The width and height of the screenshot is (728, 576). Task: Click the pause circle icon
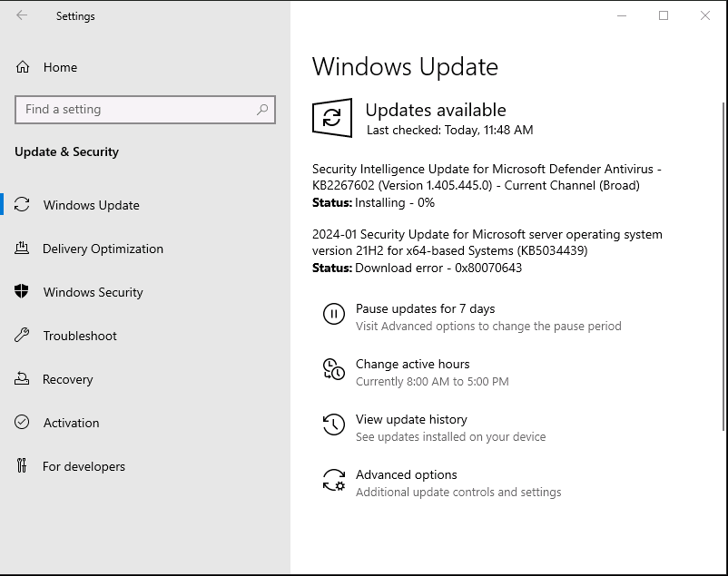(334, 314)
